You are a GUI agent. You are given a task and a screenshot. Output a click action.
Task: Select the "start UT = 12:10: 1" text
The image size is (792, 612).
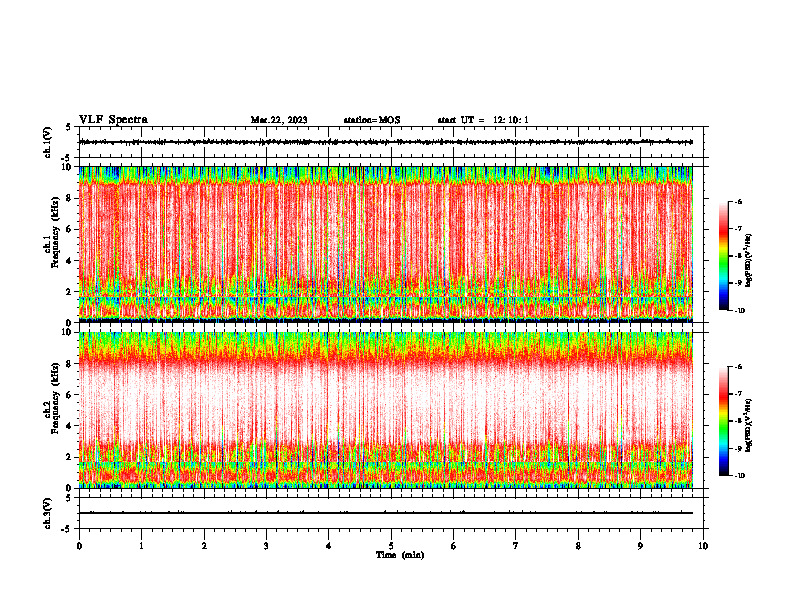pos(483,120)
